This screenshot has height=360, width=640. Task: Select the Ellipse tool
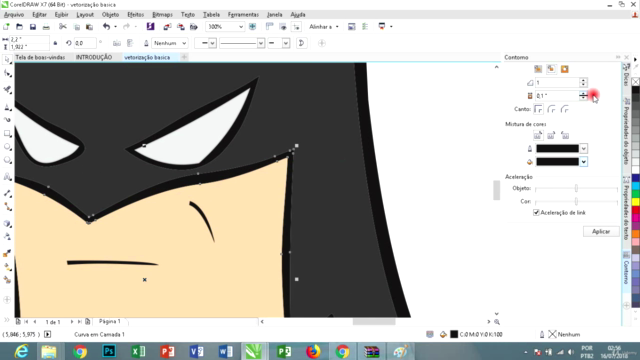[7, 147]
